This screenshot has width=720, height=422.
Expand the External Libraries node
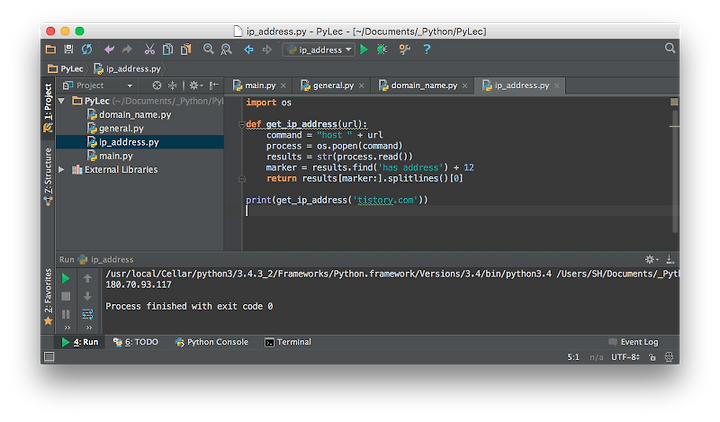coord(62,169)
